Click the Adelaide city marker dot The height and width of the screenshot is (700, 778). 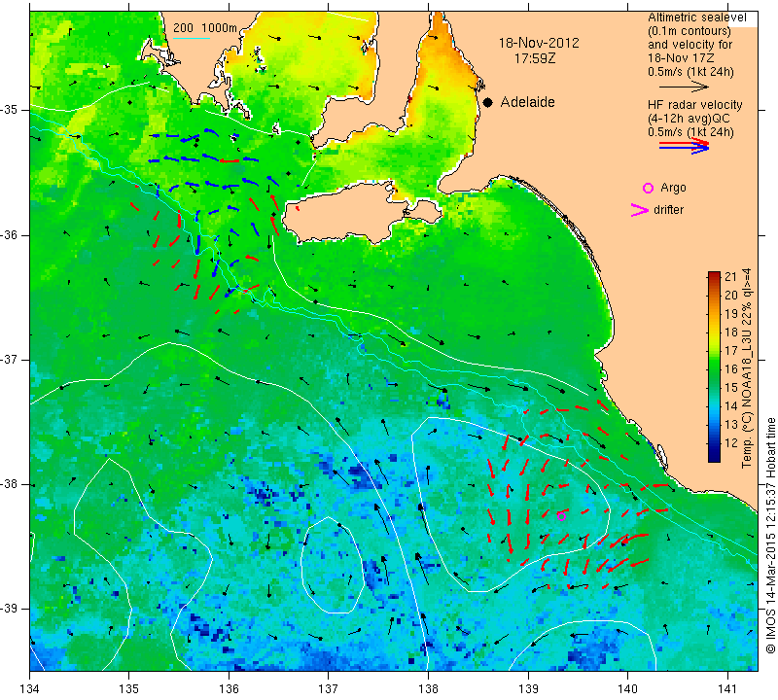tap(488, 102)
